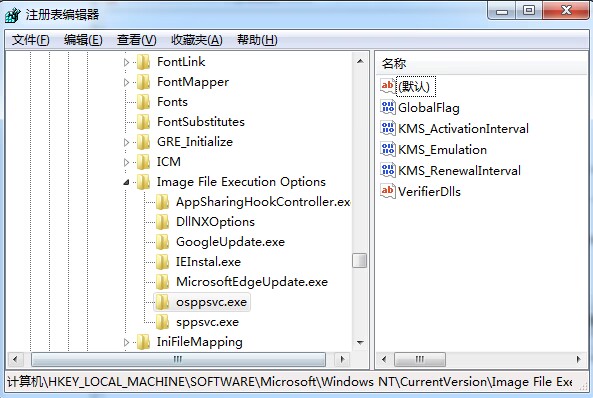Collapse Image File Execution Options key
This screenshot has height=398, width=593.
point(126,183)
